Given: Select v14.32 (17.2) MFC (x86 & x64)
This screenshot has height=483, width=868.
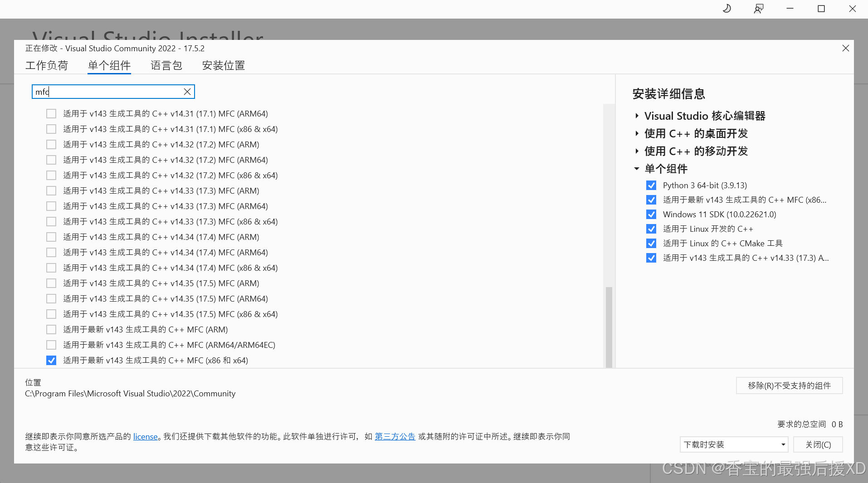Looking at the screenshot, I should (51, 176).
